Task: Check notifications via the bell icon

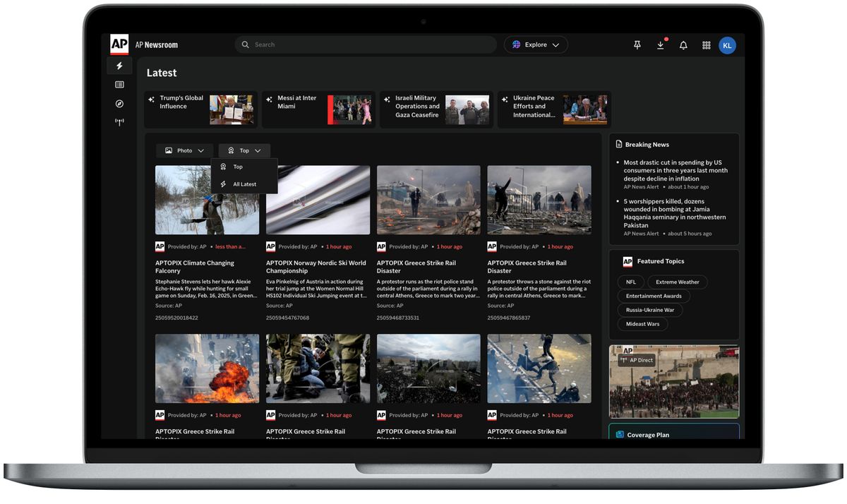Action: pos(683,44)
